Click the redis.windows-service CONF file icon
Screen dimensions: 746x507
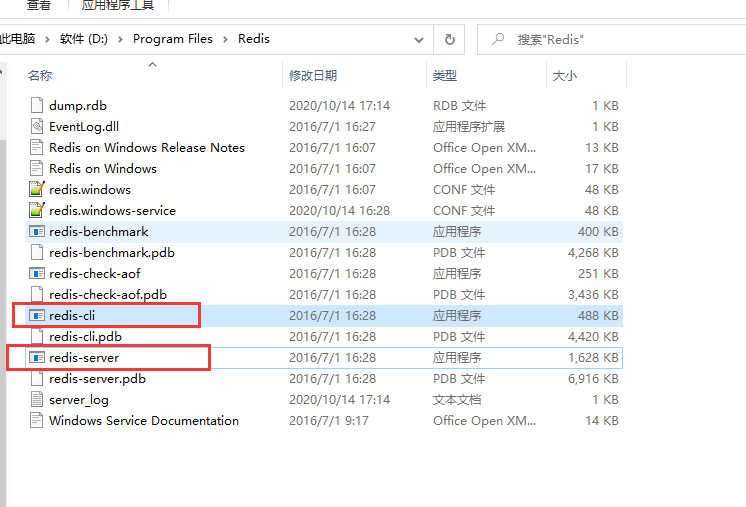coord(37,210)
